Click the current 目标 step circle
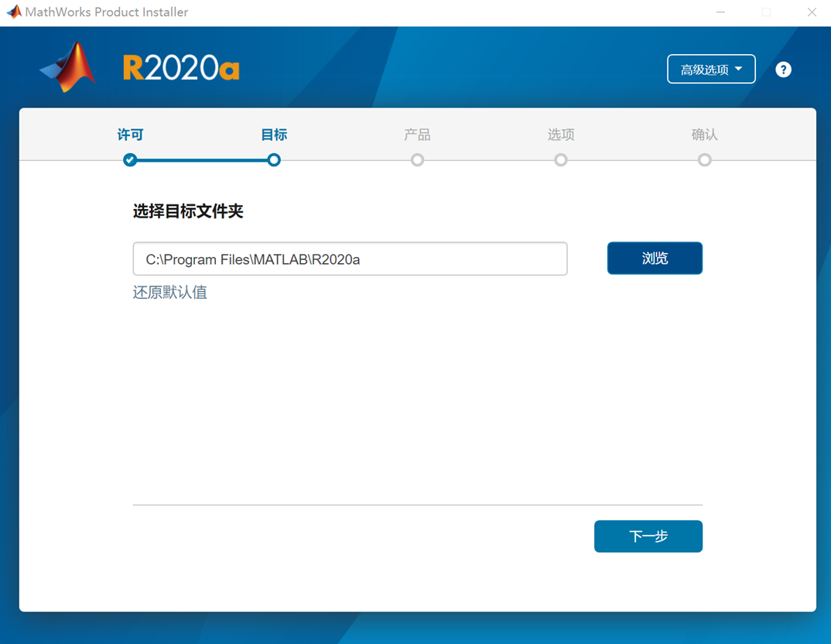 coord(273,159)
